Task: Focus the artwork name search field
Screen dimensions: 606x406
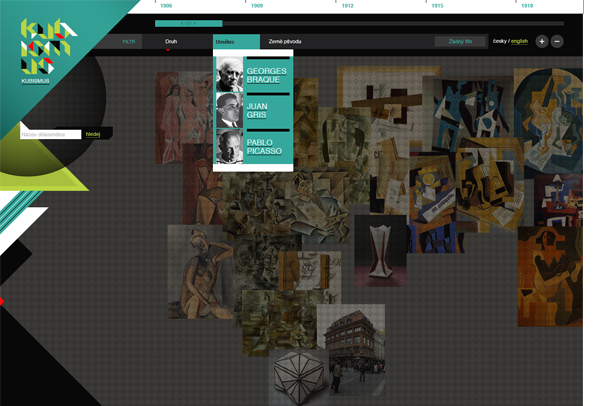Action: tap(50, 134)
